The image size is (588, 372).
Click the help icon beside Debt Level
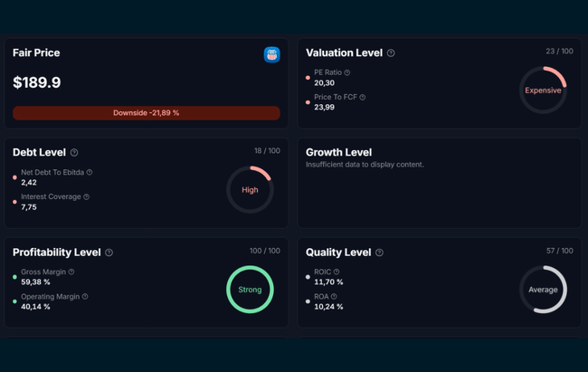coord(74,153)
